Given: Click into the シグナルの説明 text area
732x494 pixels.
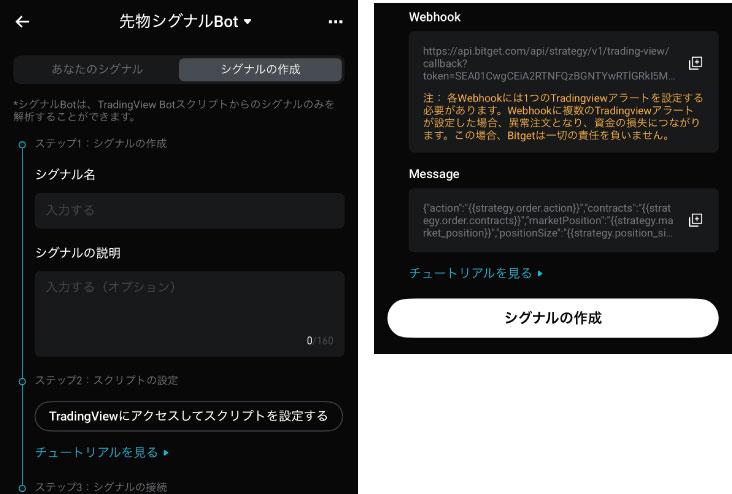Looking at the screenshot, I should point(189,310).
